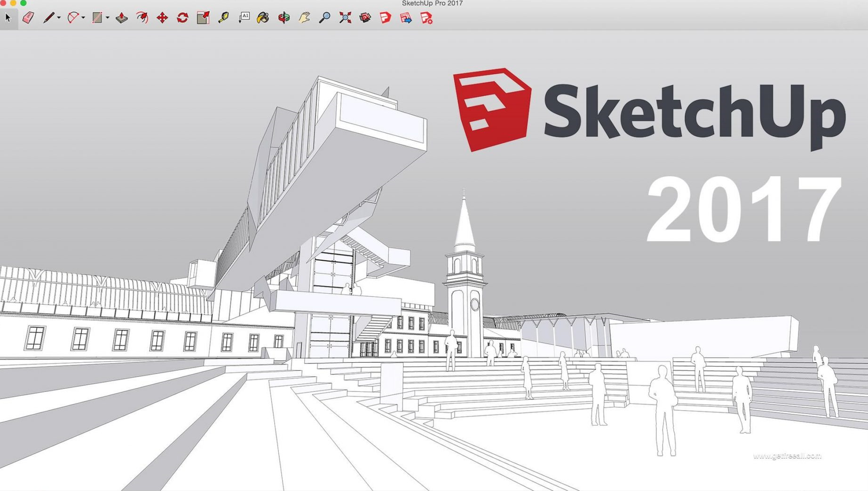Select the Move tool
The height and width of the screenshot is (491, 868).
[162, 18]
